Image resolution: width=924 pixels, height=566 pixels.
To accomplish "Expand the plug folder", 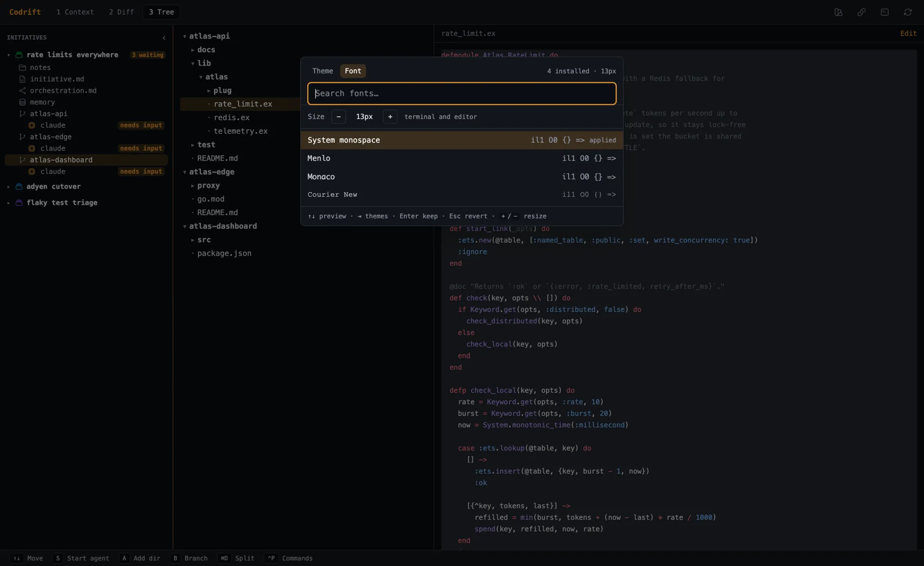I will (x=209, y=91).
